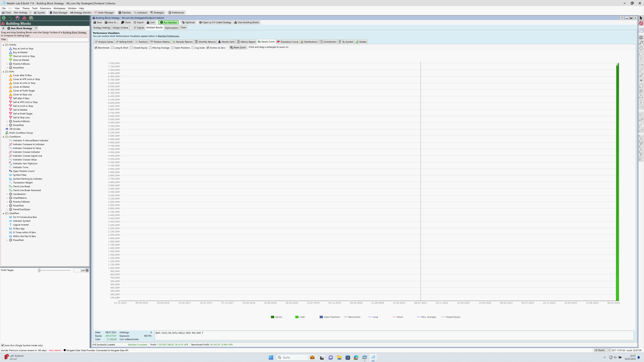Click the Open Positions legend swatch
The image size is (644, 362).
[321, 317]
